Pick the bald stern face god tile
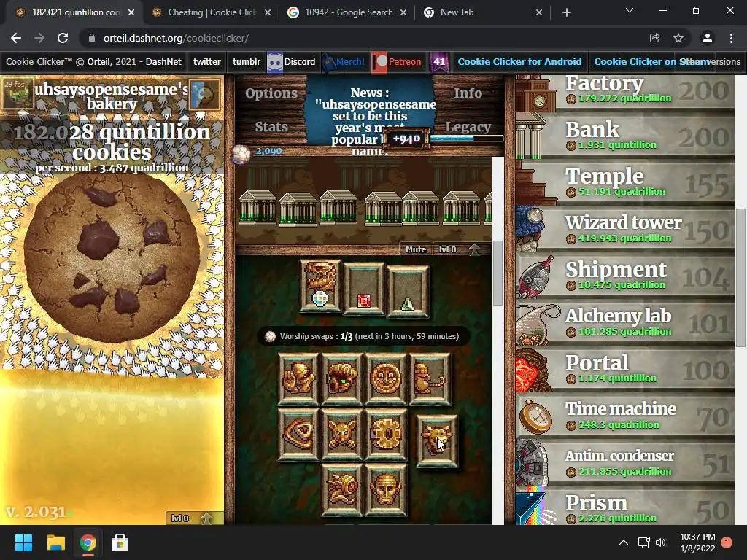This screenshot has width=747, height=560. coord(385,489)
